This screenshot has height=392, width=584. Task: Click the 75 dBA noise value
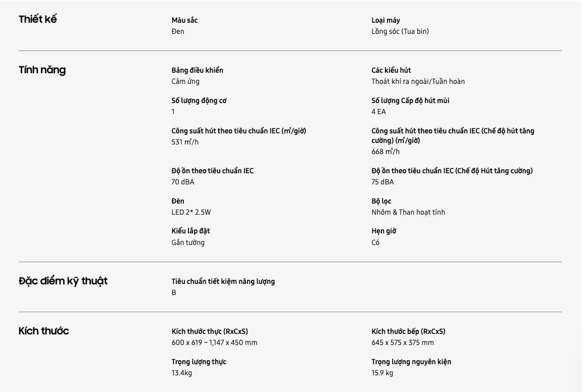coord(382,182)
